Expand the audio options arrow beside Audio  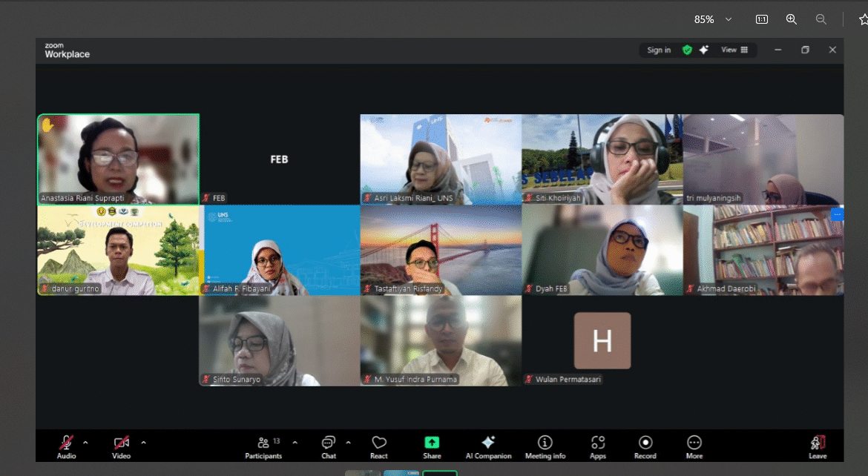point(85,443)
